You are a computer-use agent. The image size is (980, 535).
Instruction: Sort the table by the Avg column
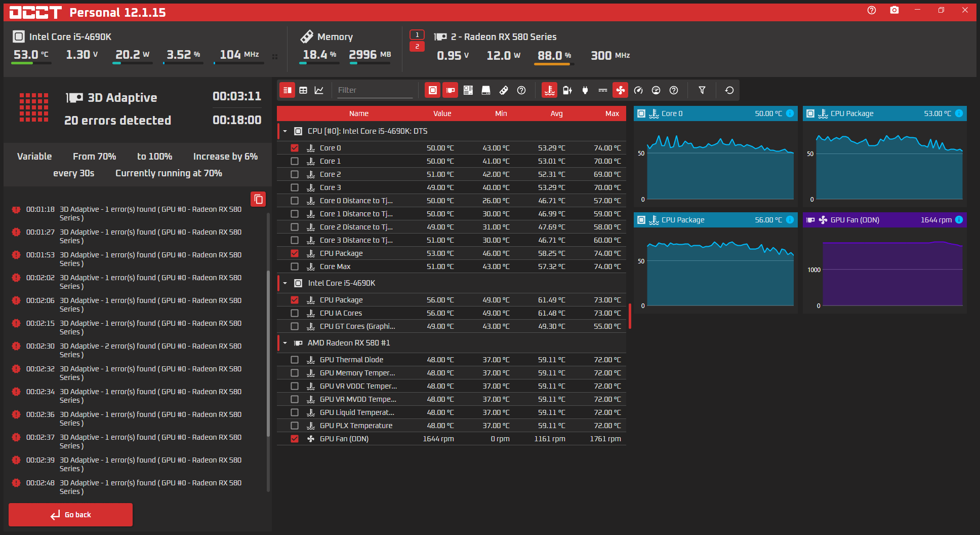(557, 113)
